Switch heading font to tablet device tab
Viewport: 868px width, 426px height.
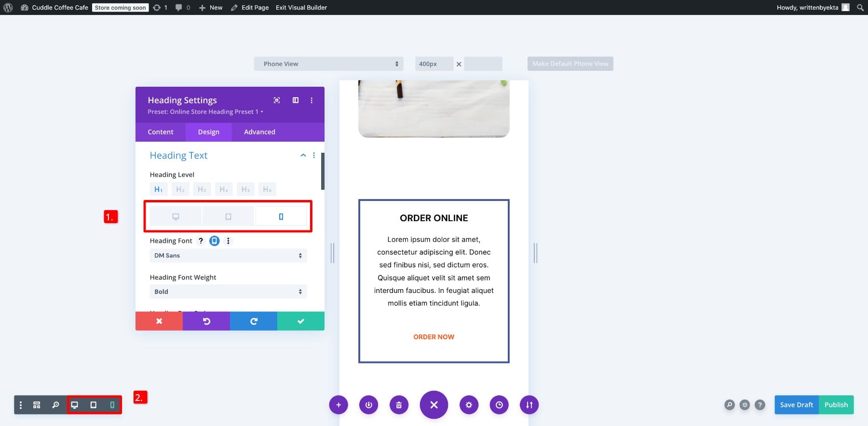[x=228, y=217]
